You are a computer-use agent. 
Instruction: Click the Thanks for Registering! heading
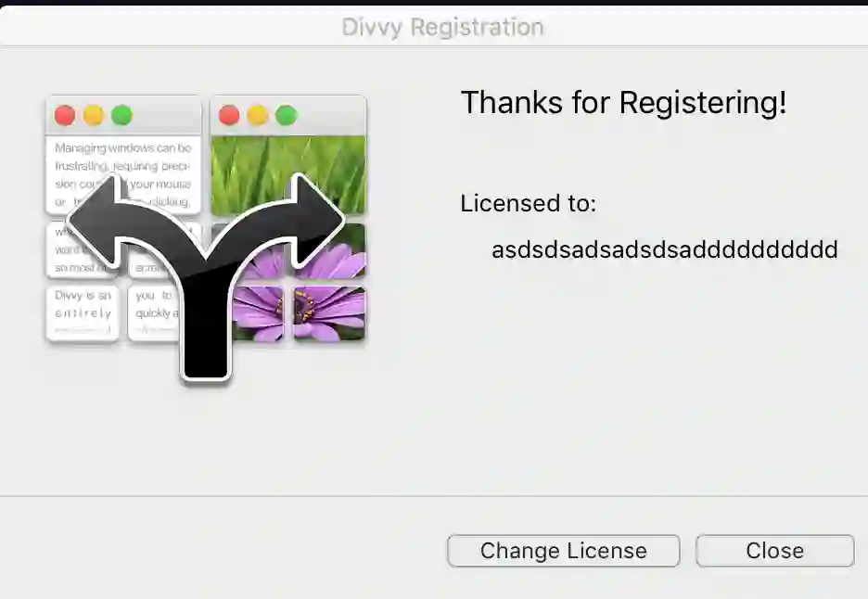click(x=623, y=103)
